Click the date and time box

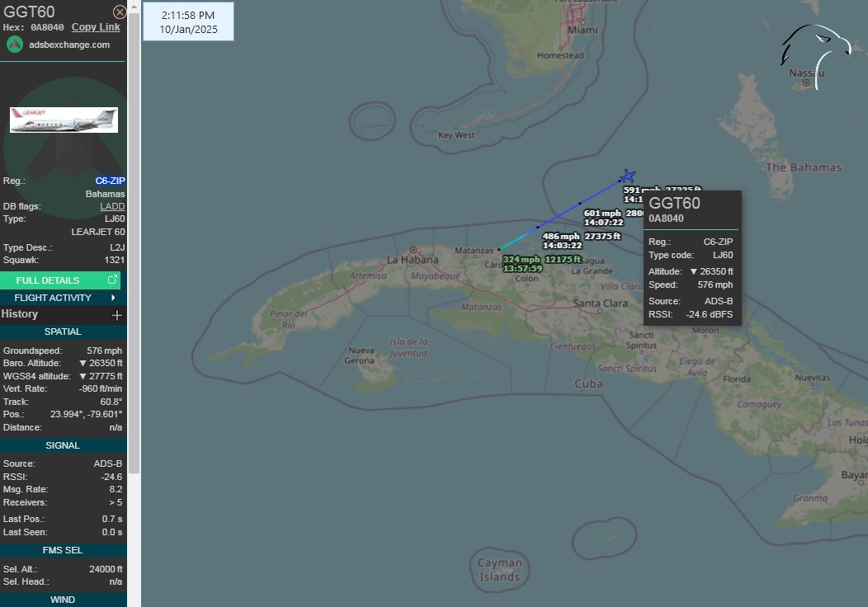coord(188,21)
